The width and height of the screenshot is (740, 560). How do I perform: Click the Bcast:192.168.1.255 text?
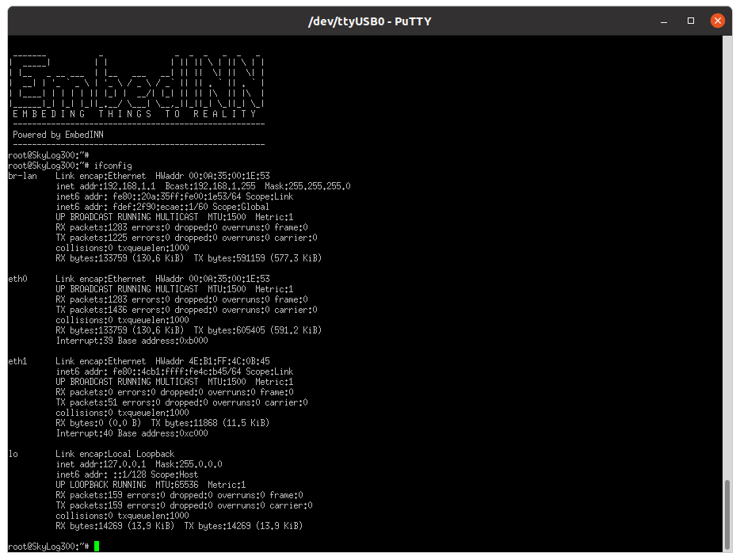click(x=211, y=186)
